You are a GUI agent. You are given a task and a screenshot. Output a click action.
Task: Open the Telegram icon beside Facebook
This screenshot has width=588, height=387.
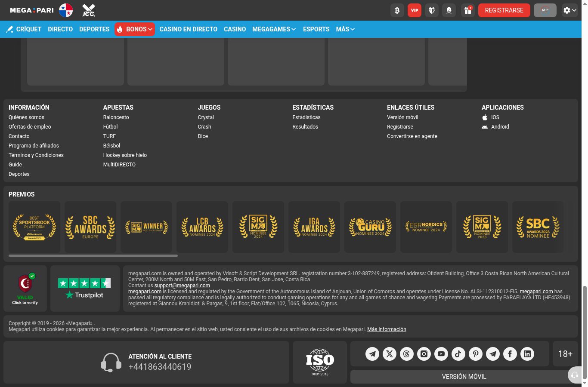pos(493,354)
